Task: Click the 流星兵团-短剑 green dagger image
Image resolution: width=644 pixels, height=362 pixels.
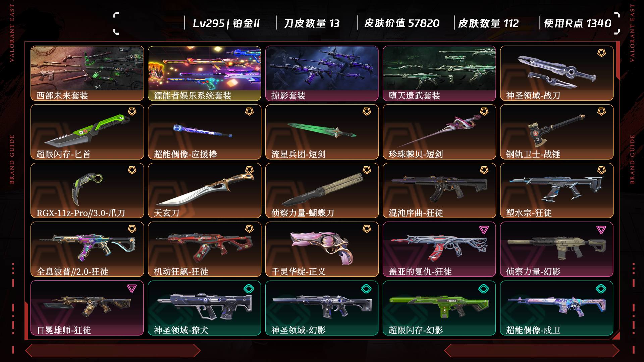Action: tap(322, 131)
